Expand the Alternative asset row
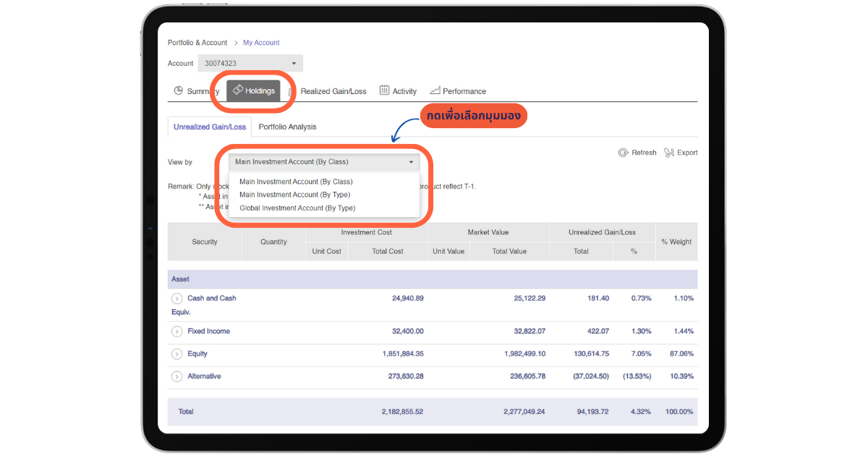This screenshot has height=456, width=868. coord(177,376)
